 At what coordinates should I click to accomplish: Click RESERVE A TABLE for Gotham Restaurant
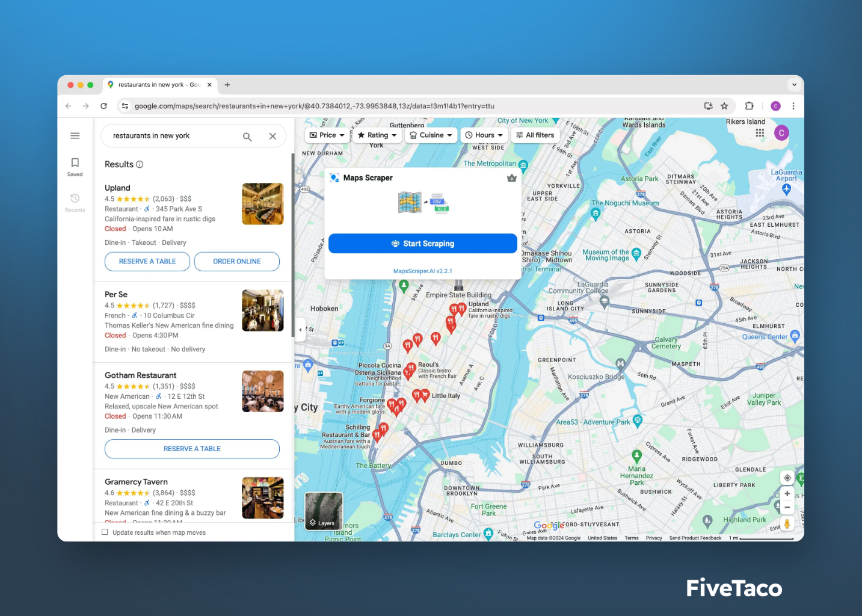(x=192, y=449)
